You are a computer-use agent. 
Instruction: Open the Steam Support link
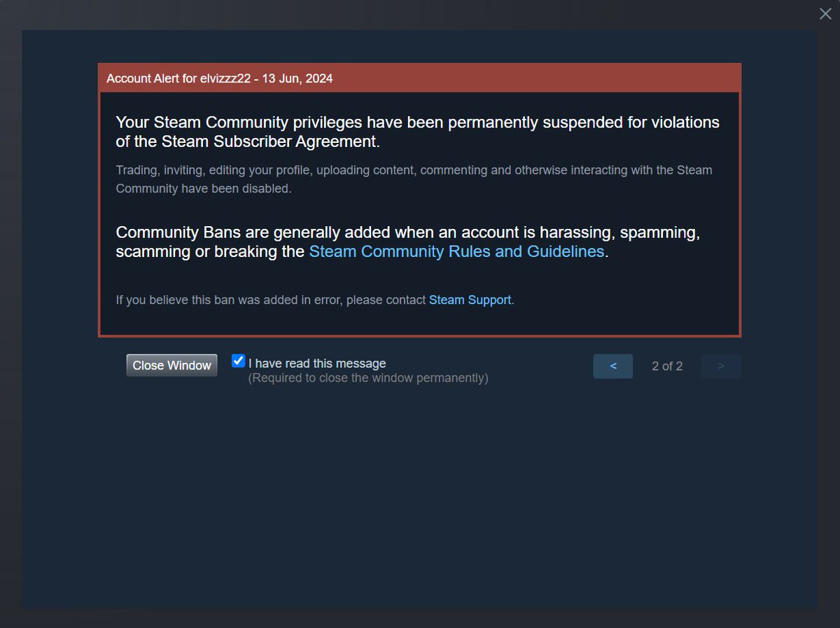[x=470, y=300]
